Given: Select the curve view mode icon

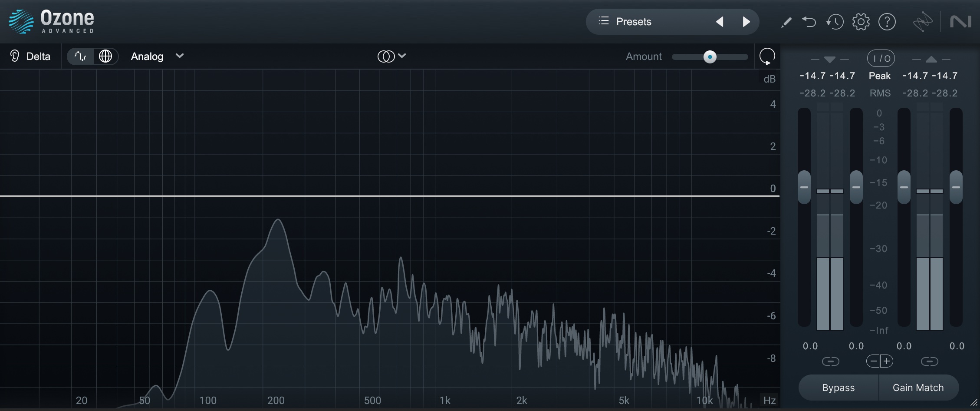Looking at the screenshot, I should tap(80, 56).
